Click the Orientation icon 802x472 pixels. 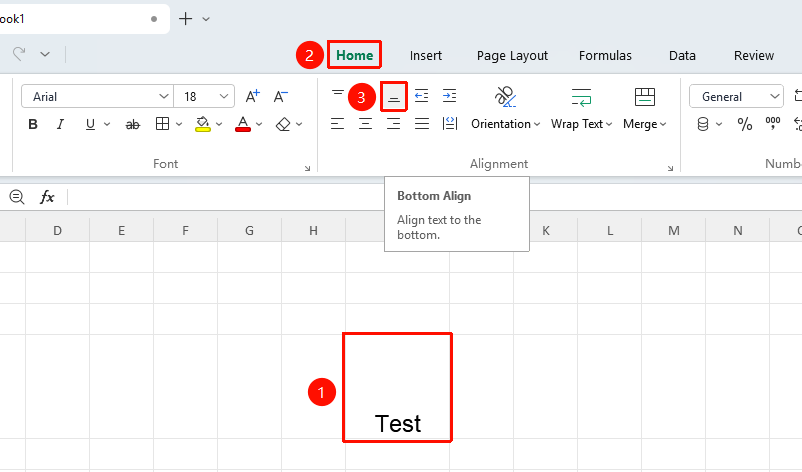click(505, 97)
